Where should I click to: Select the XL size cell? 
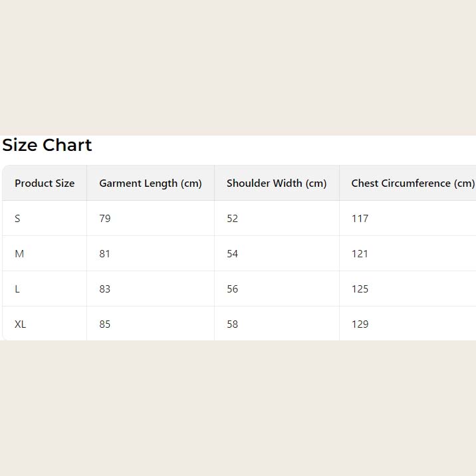click(21, 324)
